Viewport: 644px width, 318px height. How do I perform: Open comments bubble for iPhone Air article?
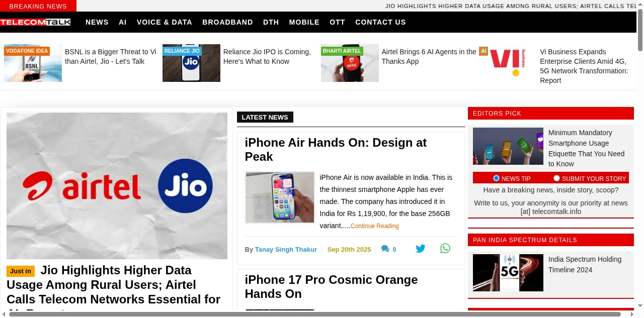[385, 249]
